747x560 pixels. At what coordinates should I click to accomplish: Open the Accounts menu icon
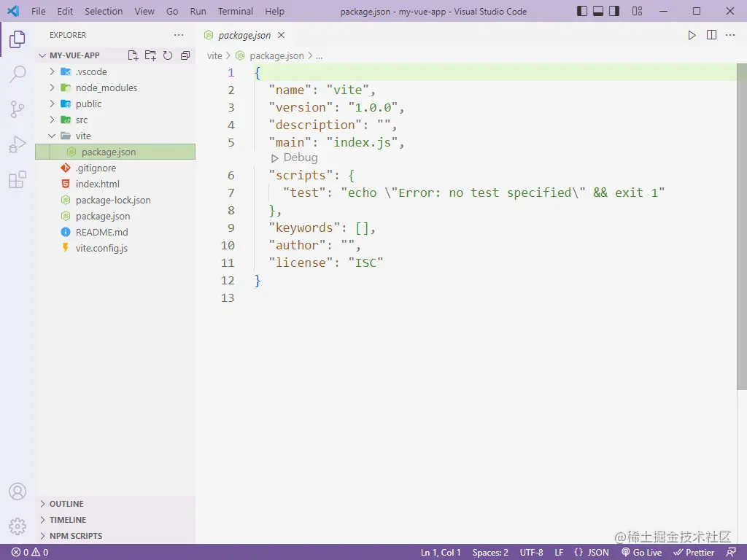tap(18, 491)
